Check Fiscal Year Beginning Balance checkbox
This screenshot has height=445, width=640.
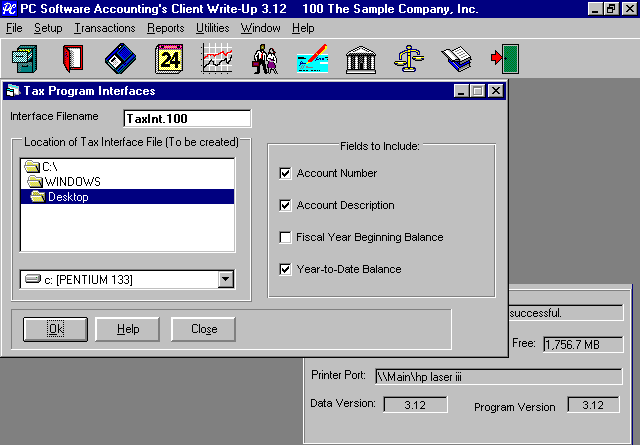[x=285, y=237]
